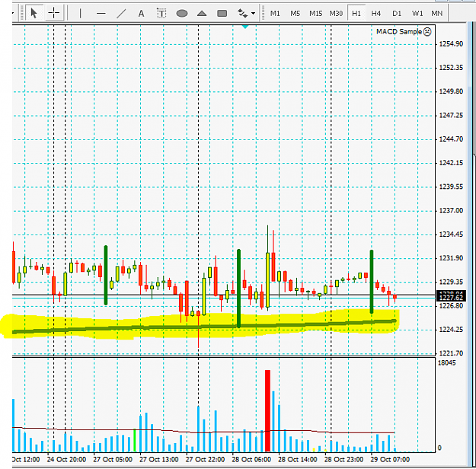Choose the triangle shape tool
The height and width of the screenshot is (469, 476).
(202, 14)
